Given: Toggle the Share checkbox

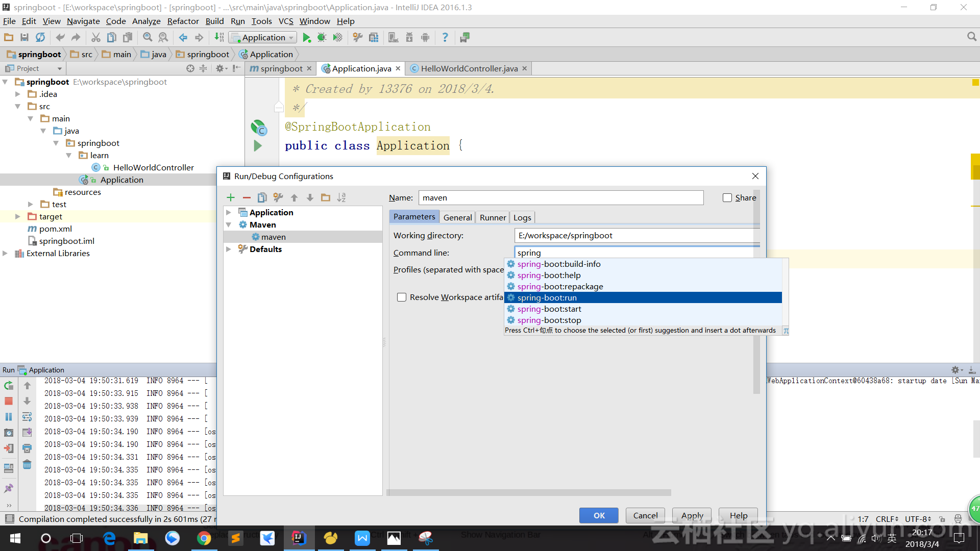Looking at the screenshot, I should (x=727, y=198).
